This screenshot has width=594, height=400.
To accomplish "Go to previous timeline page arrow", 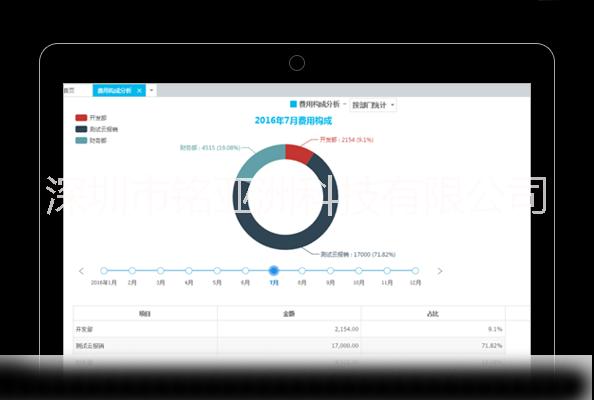I will coord(81,271).
